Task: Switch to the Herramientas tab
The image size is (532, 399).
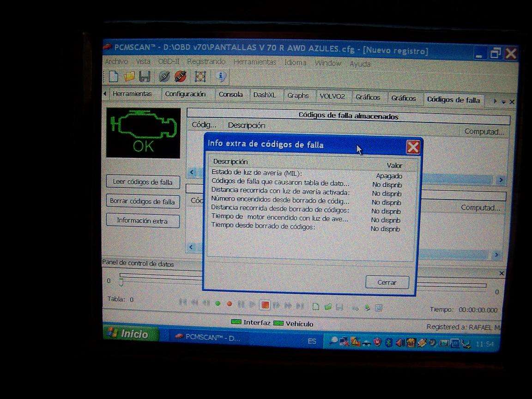Action: 132,94
